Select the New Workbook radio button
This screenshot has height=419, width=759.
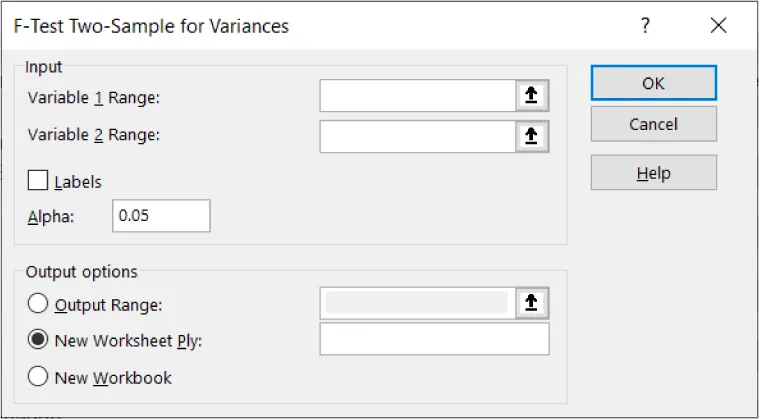(x=38, y=377)
